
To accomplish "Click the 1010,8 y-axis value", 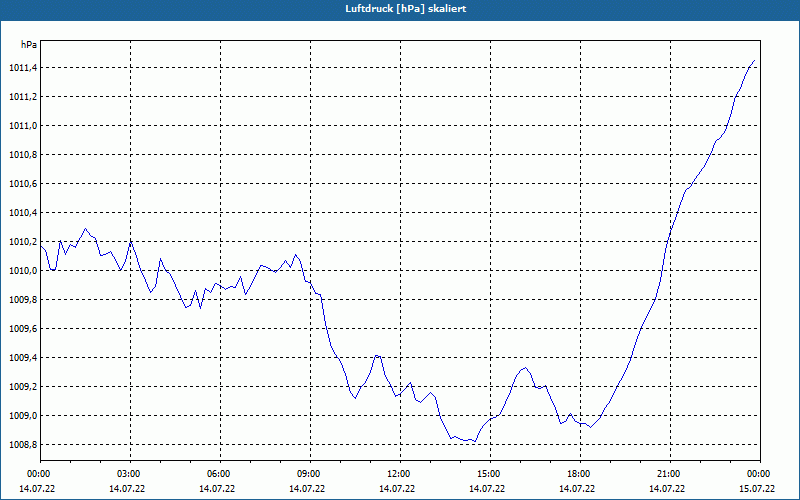I will (x=22, y=155).
